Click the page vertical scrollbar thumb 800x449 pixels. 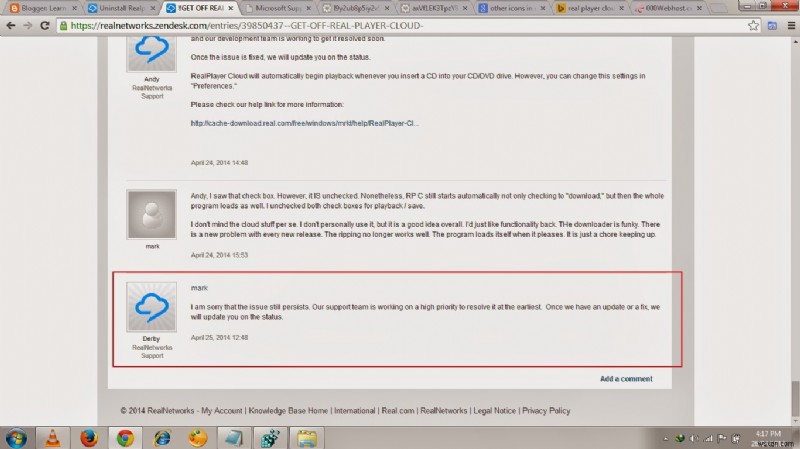[x=795, y=399]
